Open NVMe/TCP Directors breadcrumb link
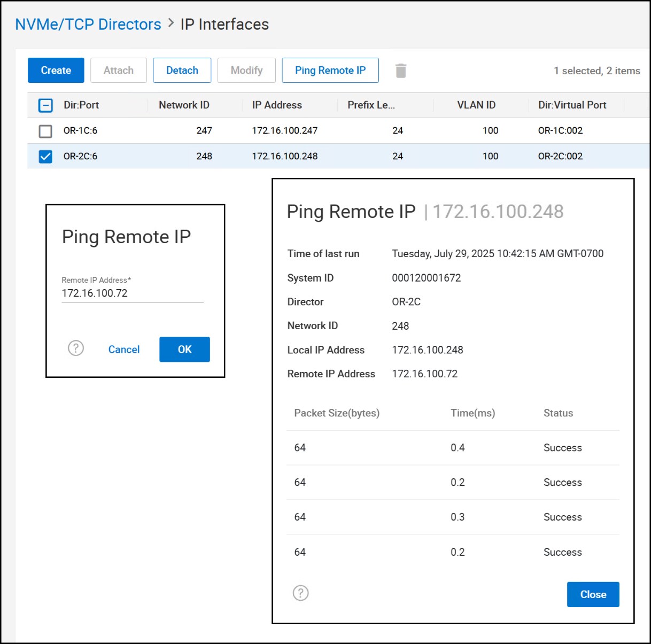This screenshot has width=651, height=644. click(88, 25)
